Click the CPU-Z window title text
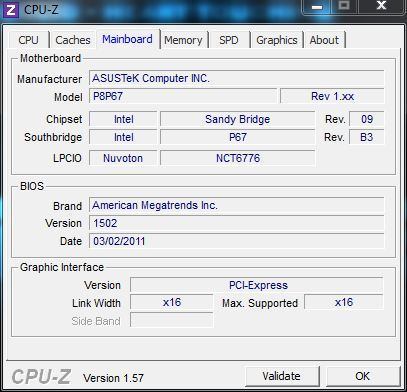 click(x=41, y=9)
